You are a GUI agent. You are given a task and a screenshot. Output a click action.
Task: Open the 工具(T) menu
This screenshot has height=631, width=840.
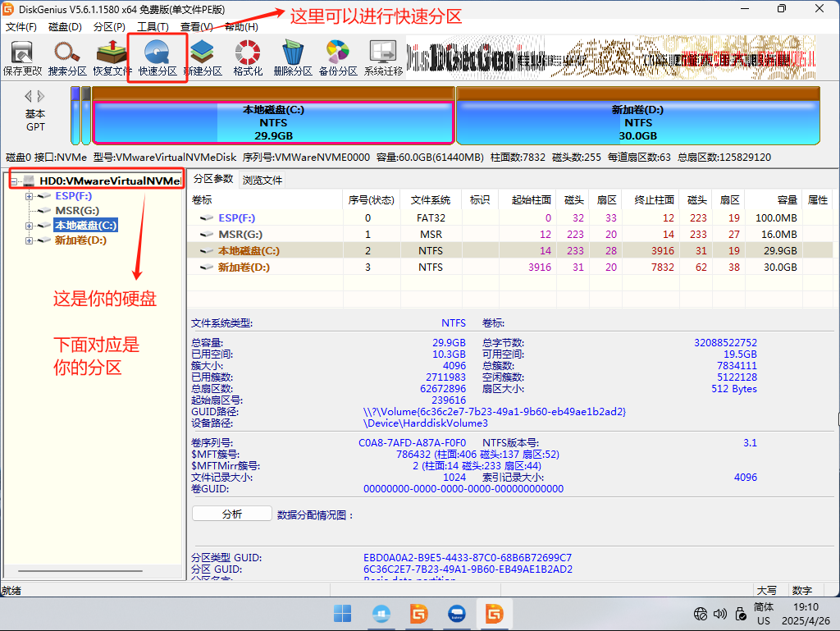click(x=153, y=27)
